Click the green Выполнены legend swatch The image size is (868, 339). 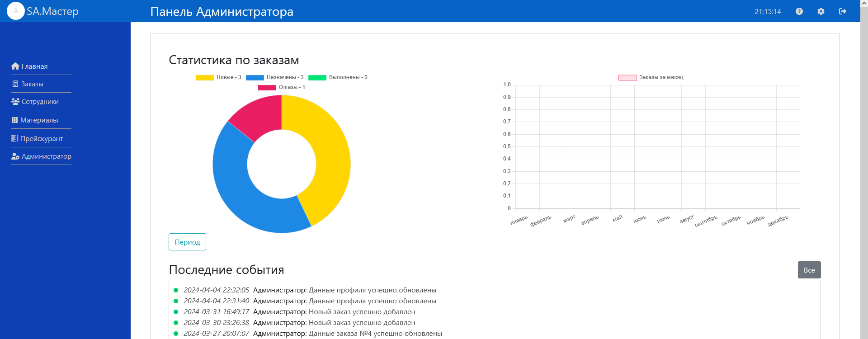click(x=317, y=77)
